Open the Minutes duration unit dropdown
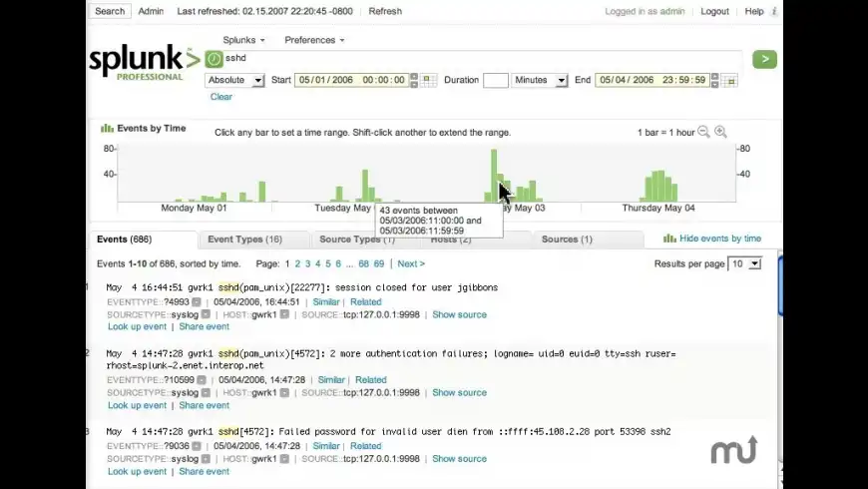Viewport: 868px width, 489px height. 540,80
